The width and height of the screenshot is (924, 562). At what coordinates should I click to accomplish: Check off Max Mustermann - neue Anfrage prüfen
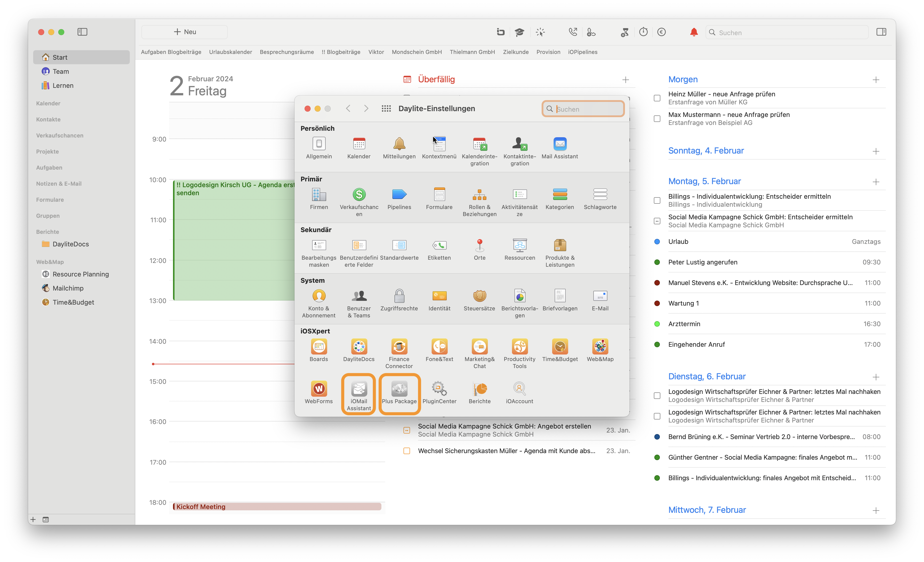[x=657, y=119]
